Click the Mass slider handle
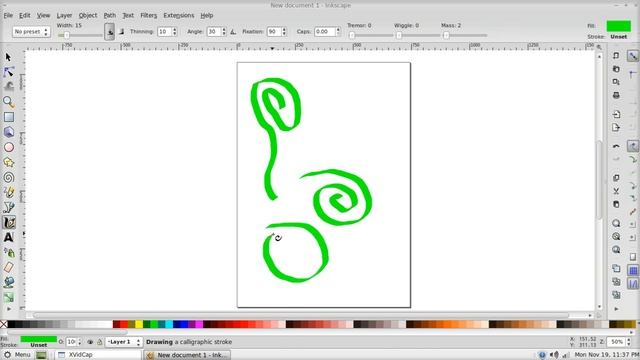Image resolution: width=640 pixels, height=360 pixels. tap(446, 36)
